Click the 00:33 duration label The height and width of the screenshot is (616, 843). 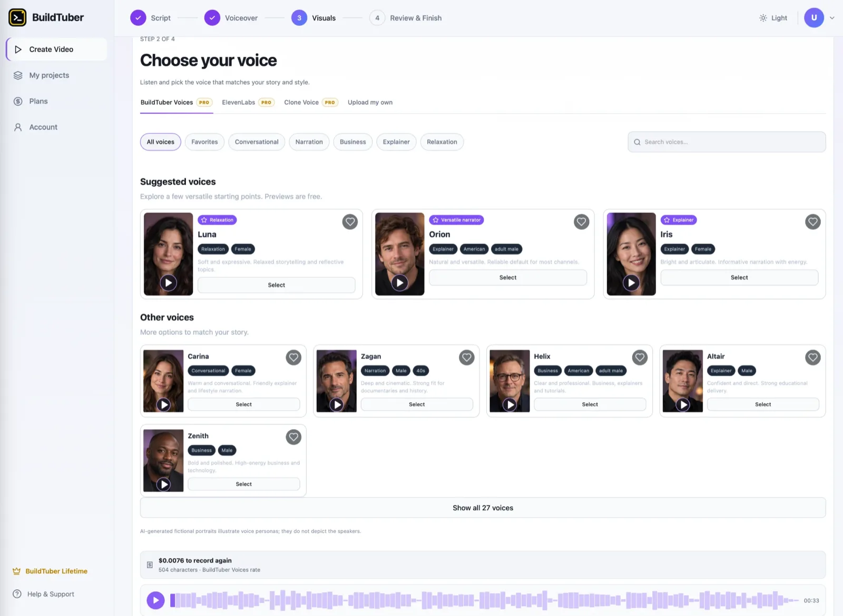[x=811, y=601]
